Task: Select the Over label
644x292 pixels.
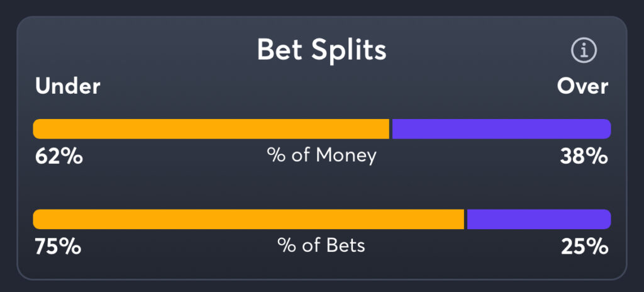Action: 582,86
